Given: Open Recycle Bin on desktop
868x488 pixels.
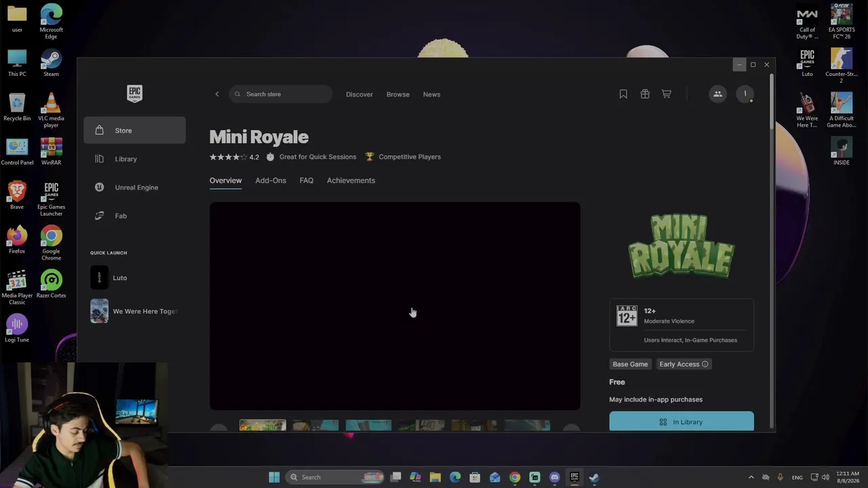Looking at the screenshot, I should 17,107.
